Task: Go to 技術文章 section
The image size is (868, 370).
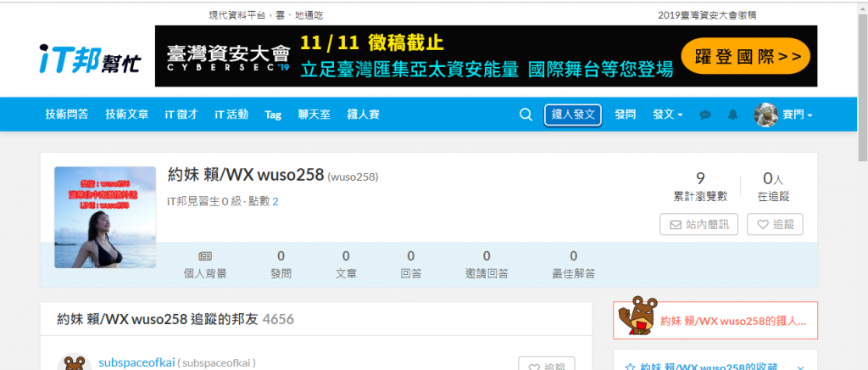Action: 127,115
